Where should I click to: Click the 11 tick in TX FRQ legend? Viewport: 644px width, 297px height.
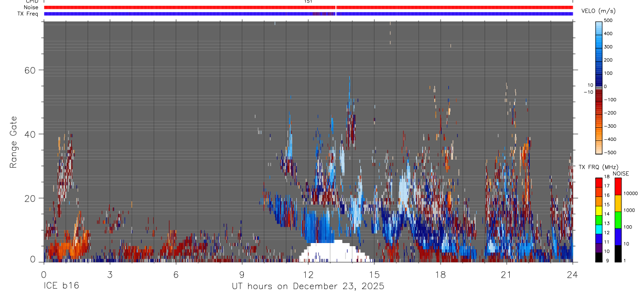click(x=606, y=242)
